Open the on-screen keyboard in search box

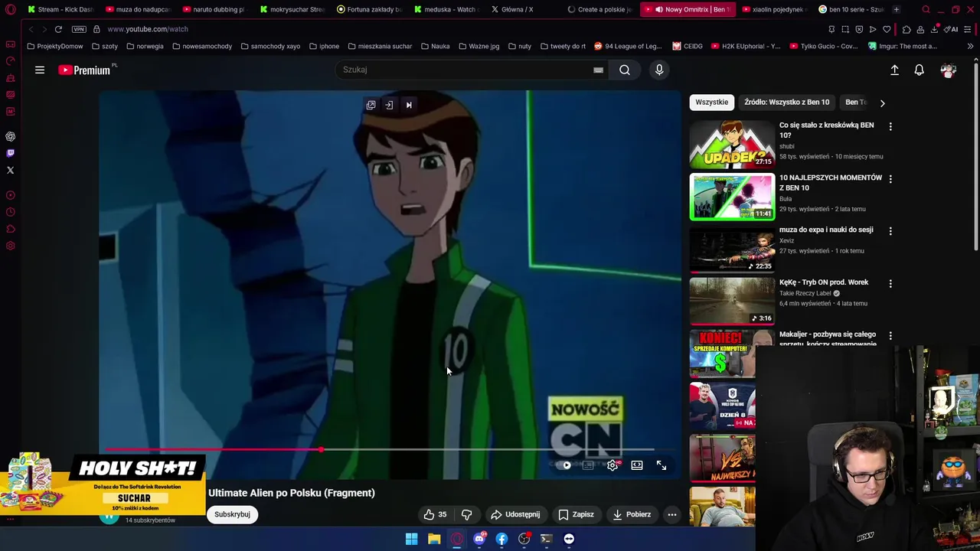click(598, 70)
